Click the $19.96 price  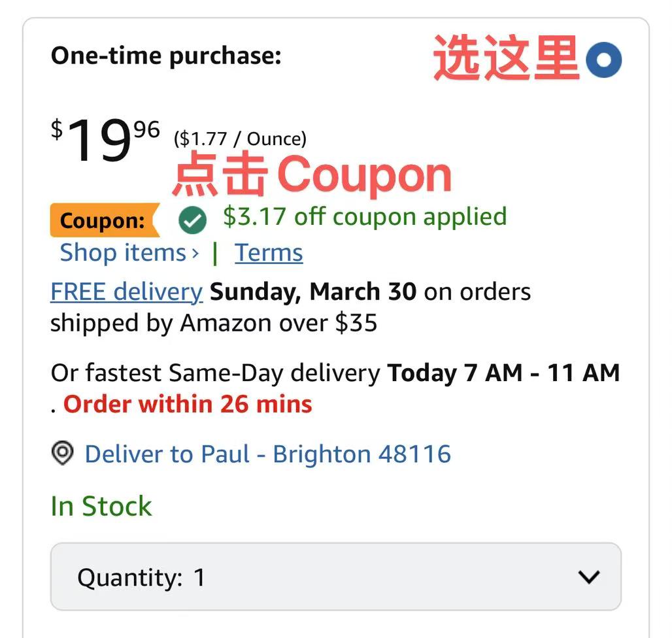point(105,139)
